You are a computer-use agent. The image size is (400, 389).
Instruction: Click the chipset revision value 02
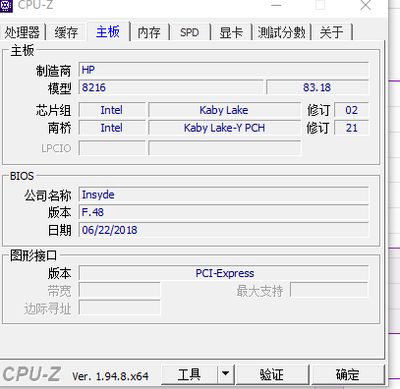click(x=352, y=110)
